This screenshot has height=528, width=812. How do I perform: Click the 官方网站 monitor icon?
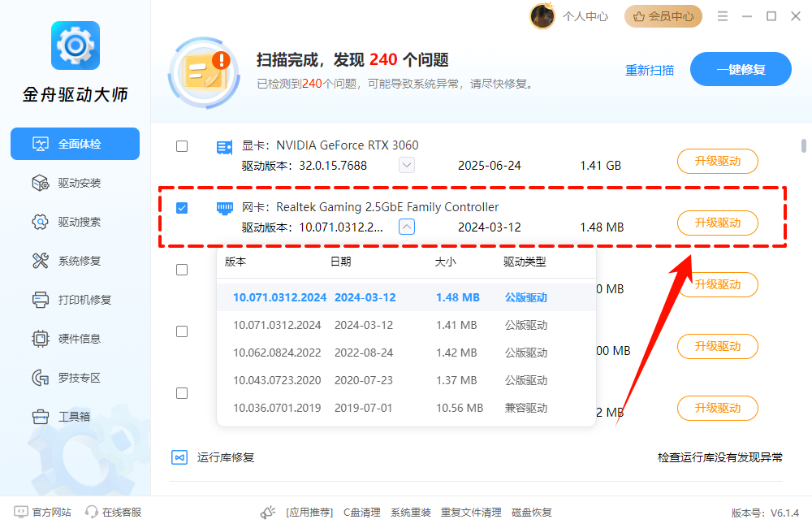(21, 512)
